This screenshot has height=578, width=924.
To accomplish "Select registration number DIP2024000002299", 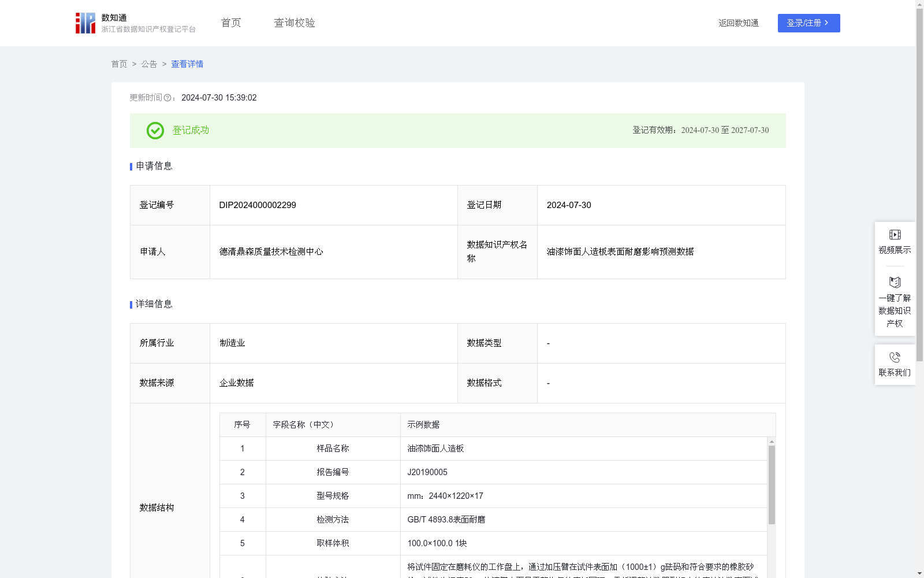I will click(258, 205).
